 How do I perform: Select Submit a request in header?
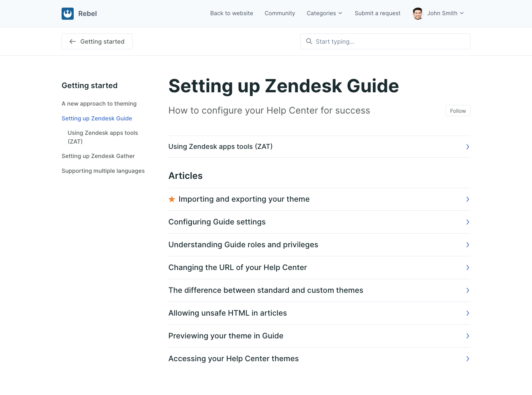377,13
